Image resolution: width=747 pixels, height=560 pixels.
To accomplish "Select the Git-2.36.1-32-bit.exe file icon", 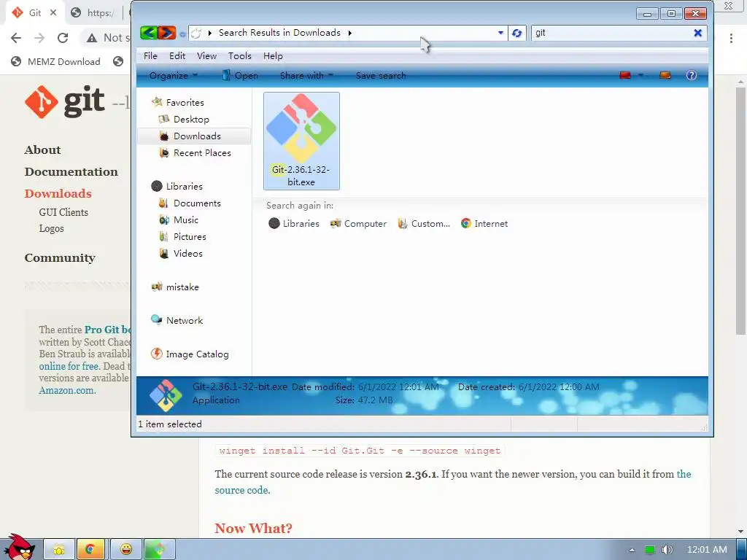I will [301, 141].
